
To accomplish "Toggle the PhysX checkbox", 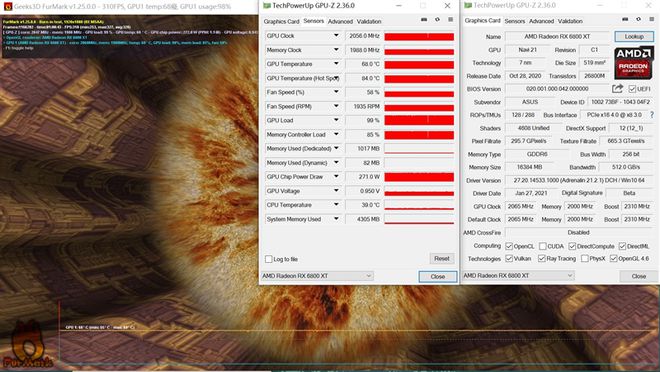I will pyautogui.click(x=585, y=258).
